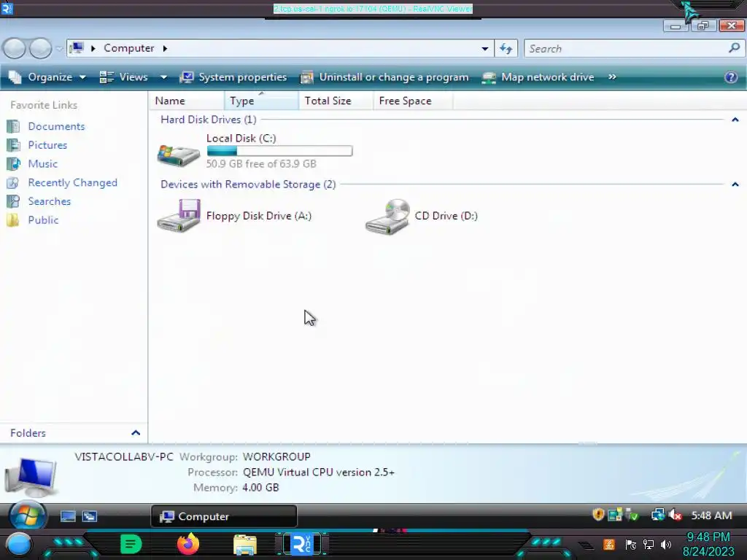This screenshot has width=747, height=560.
Task: Click the network tray icon in Vista taskbar
Action: pyautogui.click(x=658, y=515)
